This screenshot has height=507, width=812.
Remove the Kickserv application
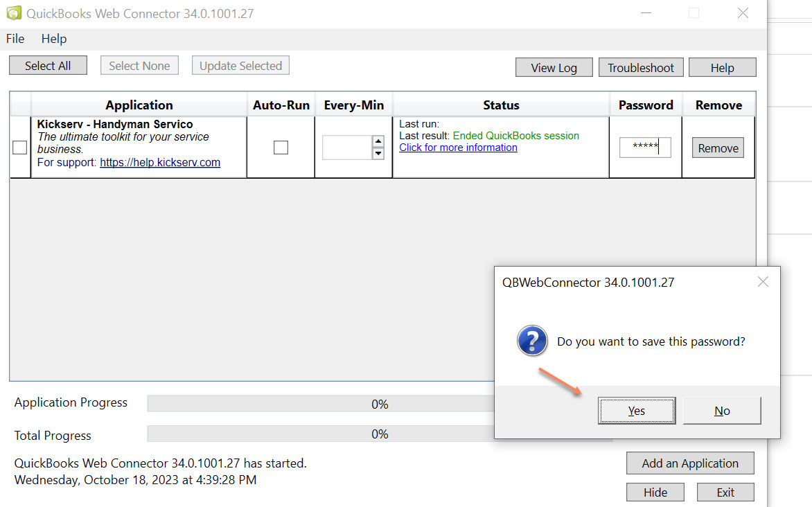pyautogui.click(x=718, y=148)
